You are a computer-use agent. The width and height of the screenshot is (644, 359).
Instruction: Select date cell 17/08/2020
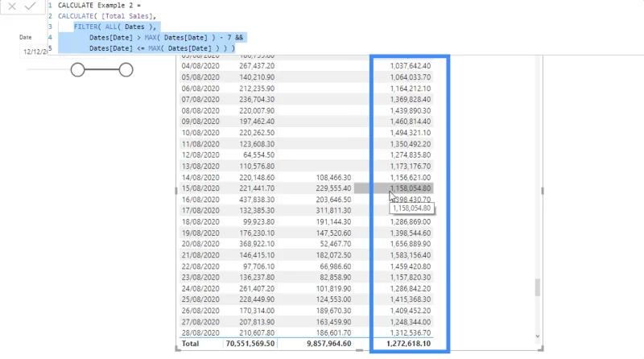[200, 210]
